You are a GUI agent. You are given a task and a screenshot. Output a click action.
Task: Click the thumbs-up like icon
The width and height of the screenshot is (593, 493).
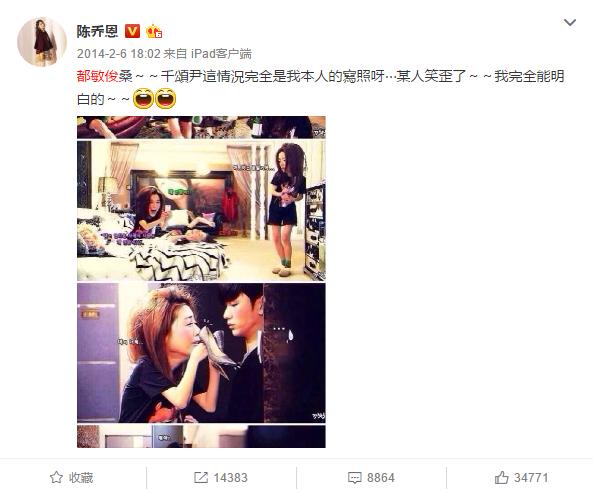(x=501, y=477)
